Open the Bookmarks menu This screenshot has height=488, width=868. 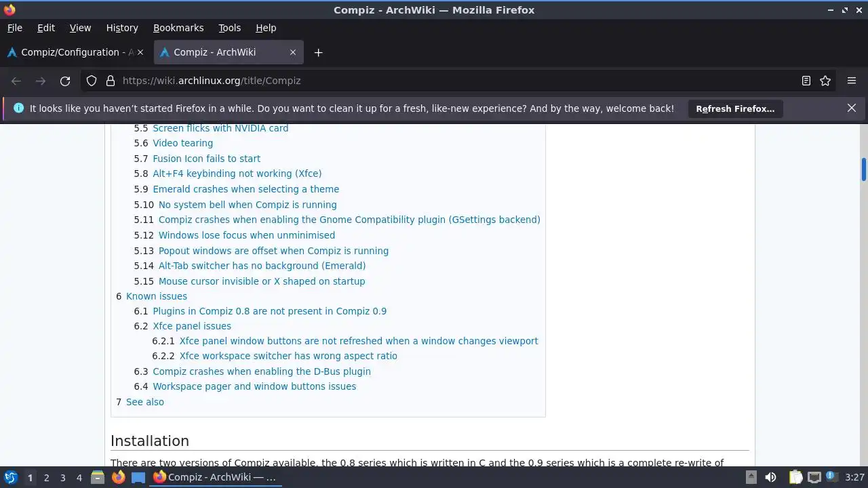[178, 28]
